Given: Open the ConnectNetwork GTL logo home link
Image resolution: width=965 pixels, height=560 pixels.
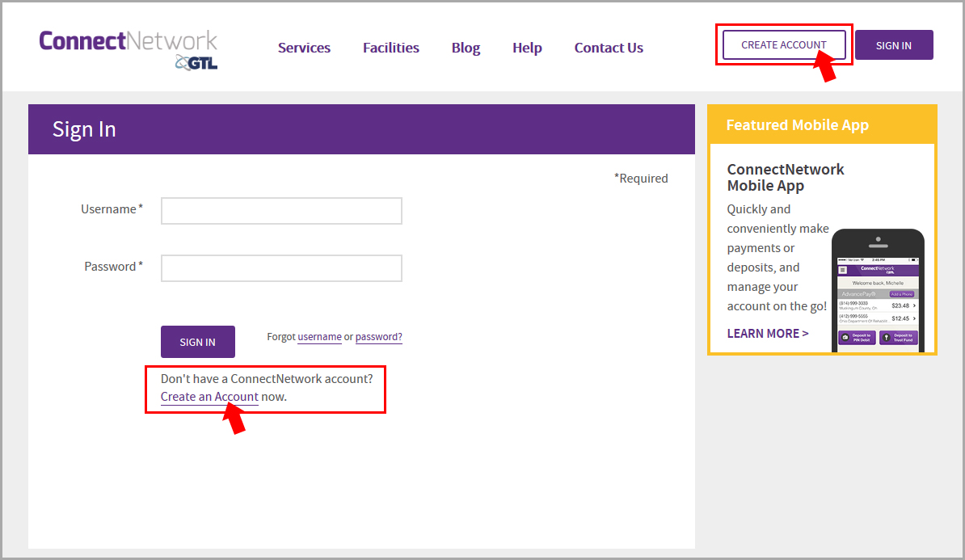Looking at the screenshot, I should pos(128,50).
